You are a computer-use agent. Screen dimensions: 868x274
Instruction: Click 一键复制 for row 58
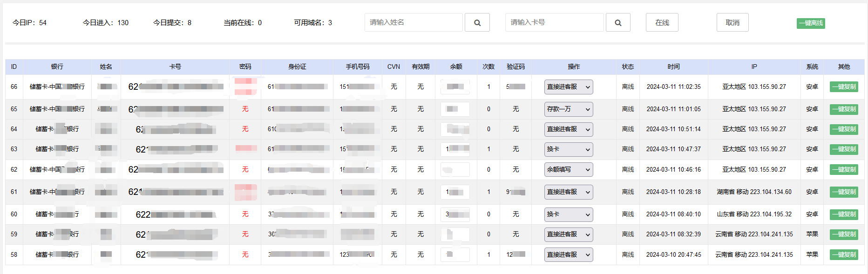(844, 255)
